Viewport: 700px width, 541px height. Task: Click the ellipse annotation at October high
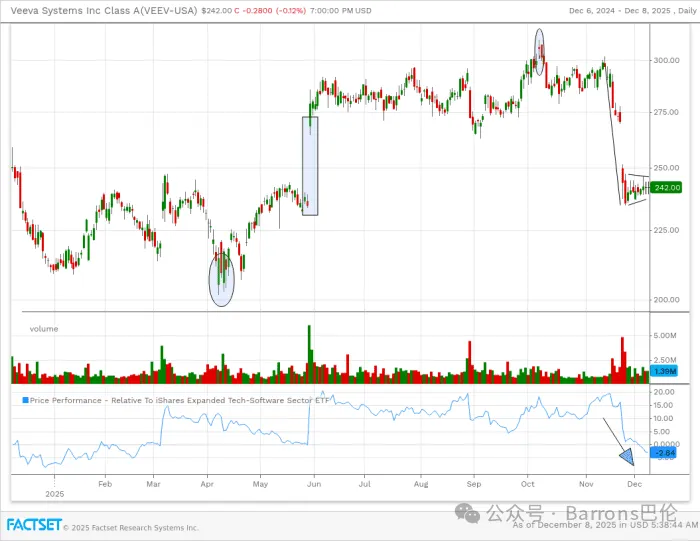point(540,52)
